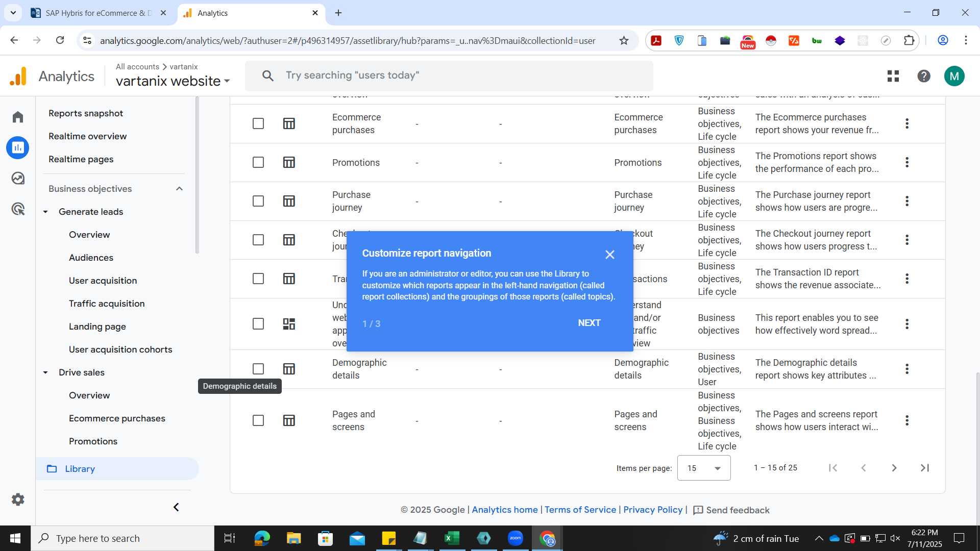Open more options for Promotions row
This screenshot has height=551, width=980.
907,162
